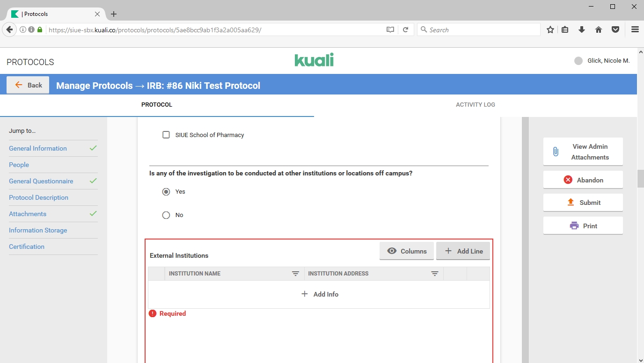644x363 pixels.
Task: Click the purple Print printer icon
Action: 574,225
